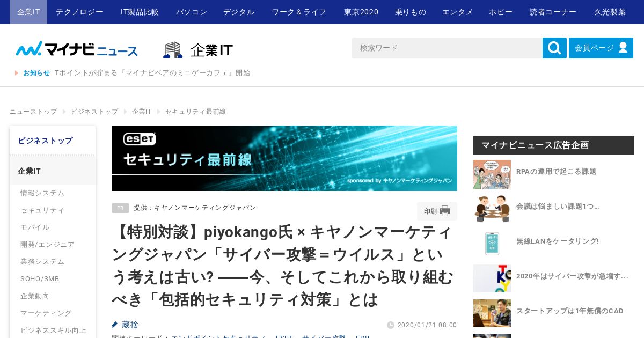Viewport: 644px width, 338px height.
Task: Select 企業動向 in the sidebar
Action: tap(35, 296)
